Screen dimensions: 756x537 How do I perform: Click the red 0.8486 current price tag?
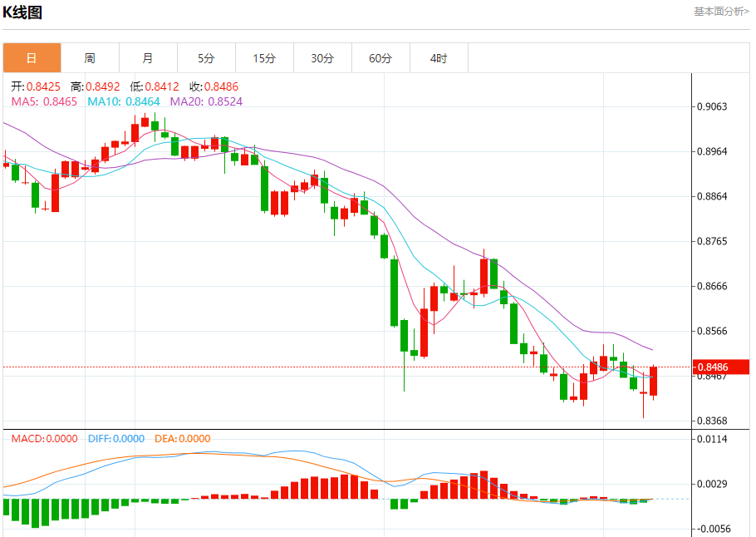click(721, 367)
